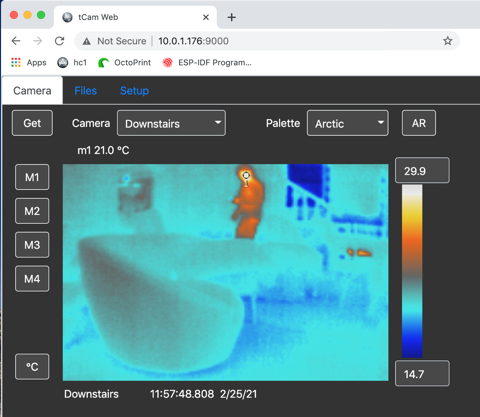Click the Get button

click(32, 123)
